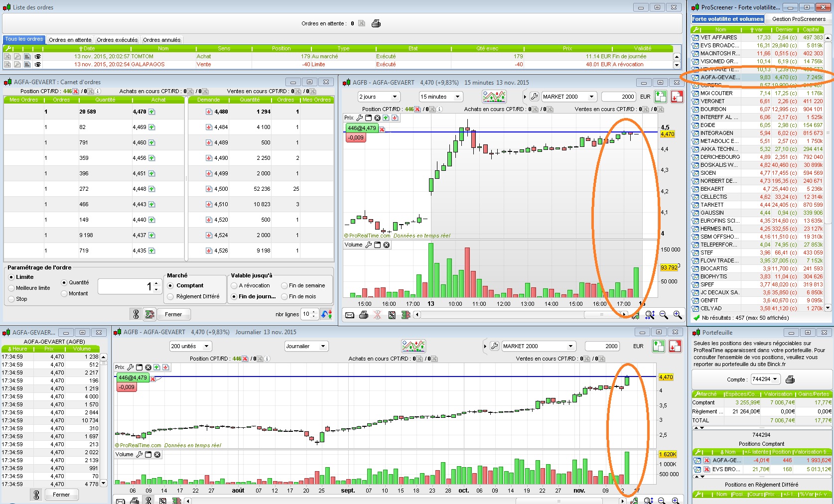Viewport: 834px width, 504px height.
Task: Open the 2 jours period dropdown
Action: pyautogui.click(x=379, y=97)
